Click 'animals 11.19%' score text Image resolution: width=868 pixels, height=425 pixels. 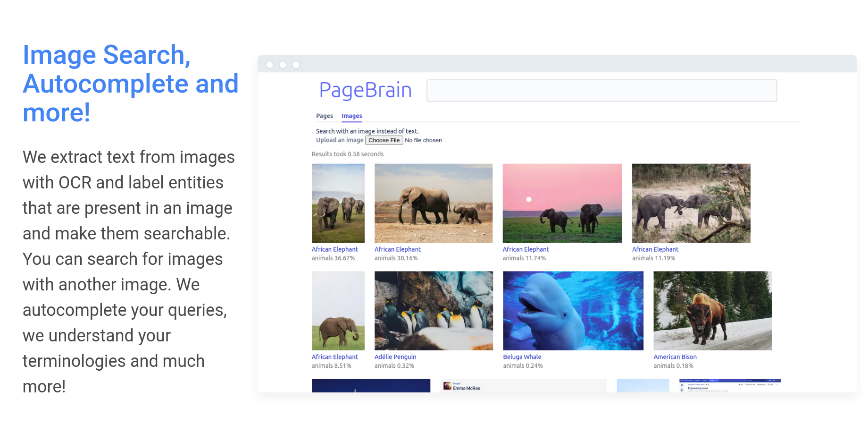tap(654, 258)
